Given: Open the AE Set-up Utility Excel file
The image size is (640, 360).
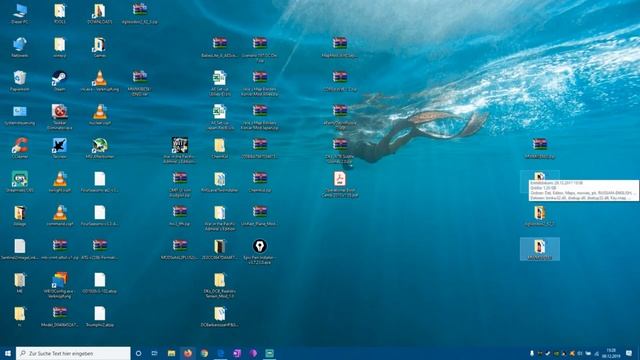Looking at the screenshot, I should (x=220, y=83).
